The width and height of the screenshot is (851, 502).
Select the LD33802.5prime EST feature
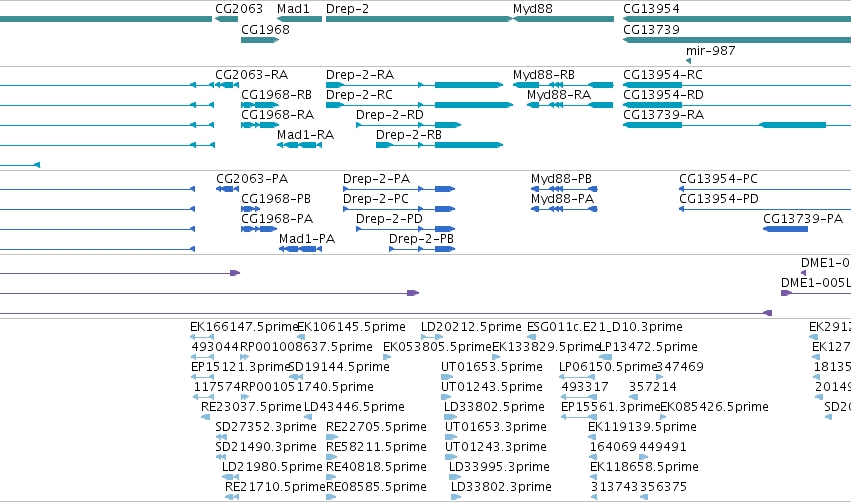[450, 417]
